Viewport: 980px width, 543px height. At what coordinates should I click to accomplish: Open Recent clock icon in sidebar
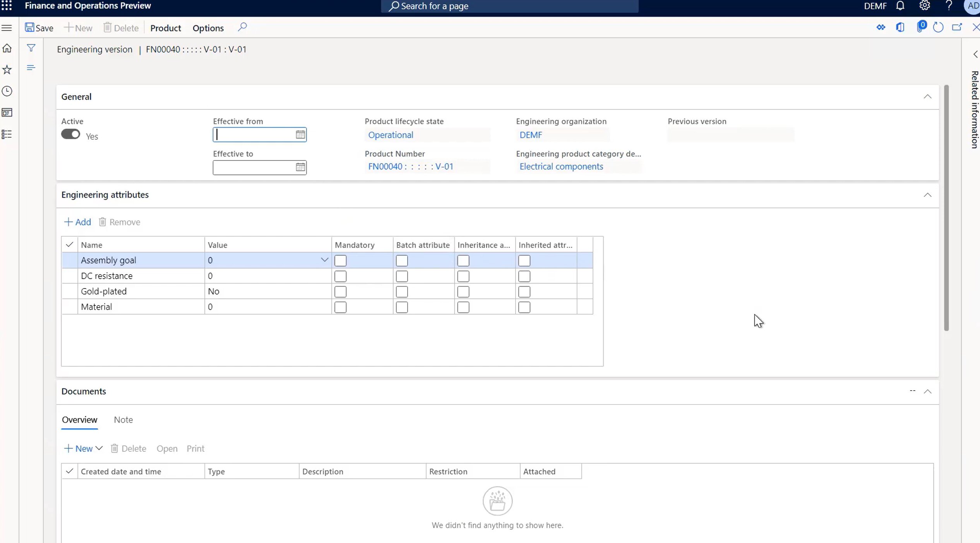(7, 91)
